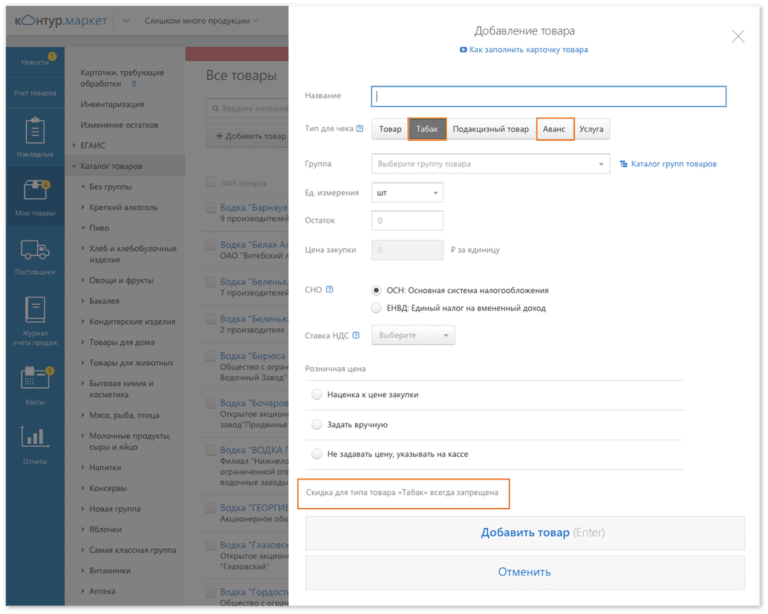Open Инвентаризация menu item

point(112,104)
